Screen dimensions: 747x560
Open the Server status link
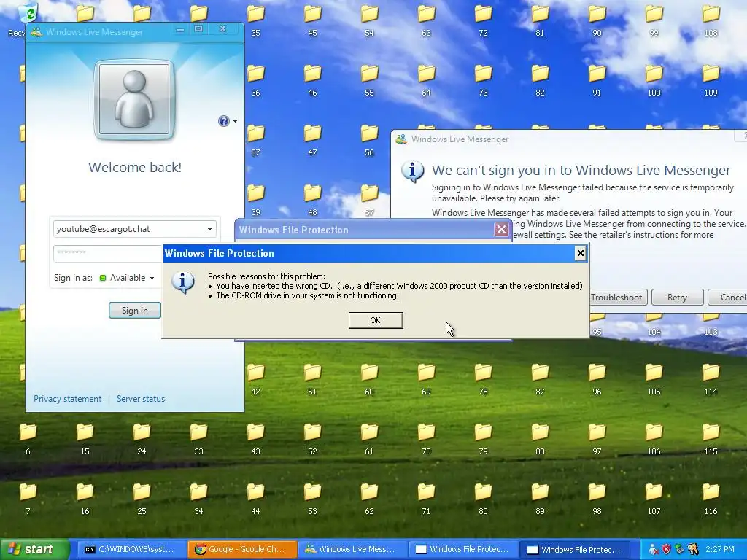141,399
